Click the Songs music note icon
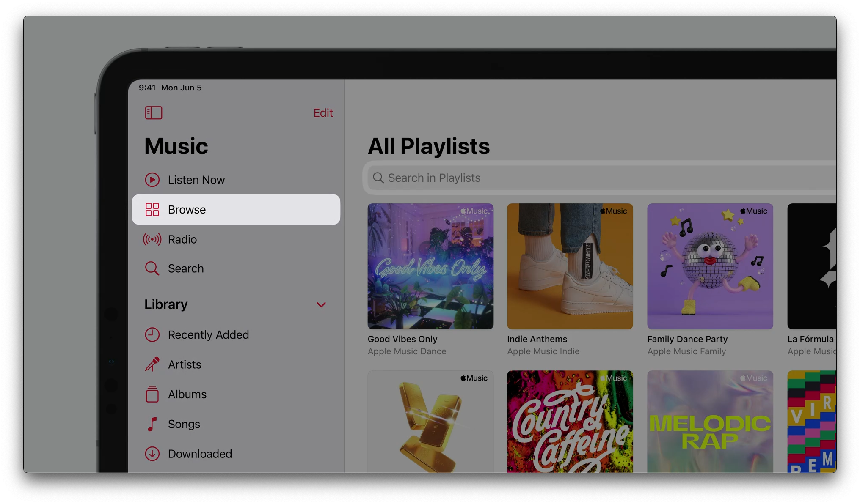 coord(152,424)
